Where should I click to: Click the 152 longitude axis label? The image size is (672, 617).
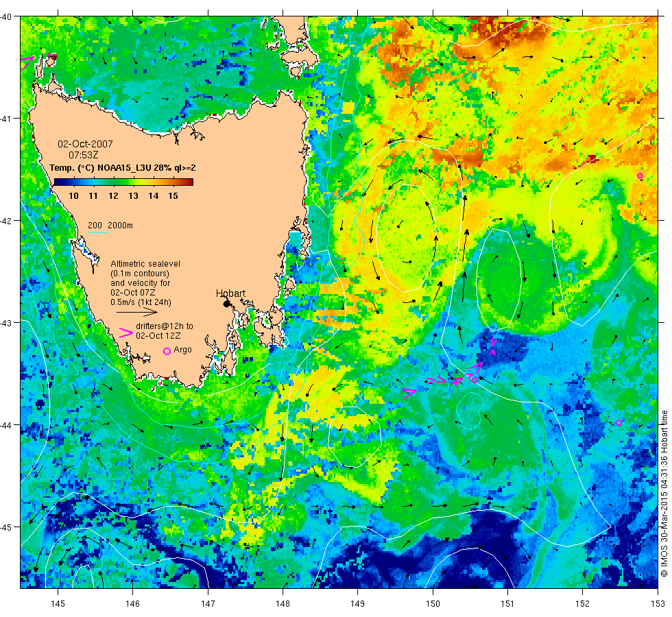(582, 604)
